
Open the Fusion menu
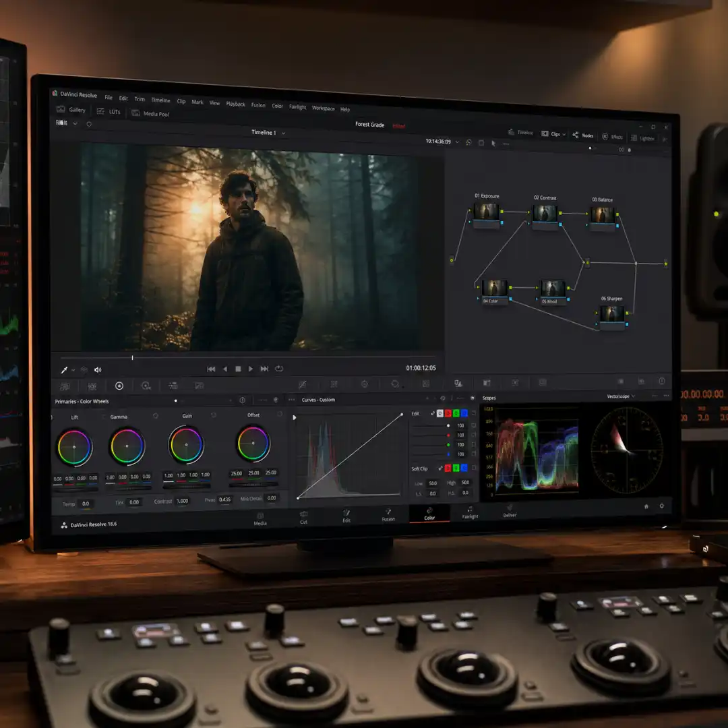[x=258, y=105]
